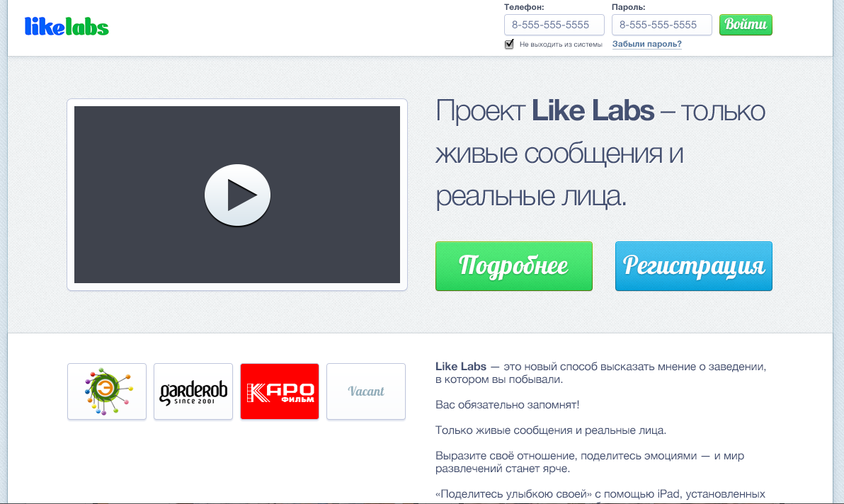Click the bold Like Labs paragraph intro
Screen dimensions: 844x504
tap(461, 366)
